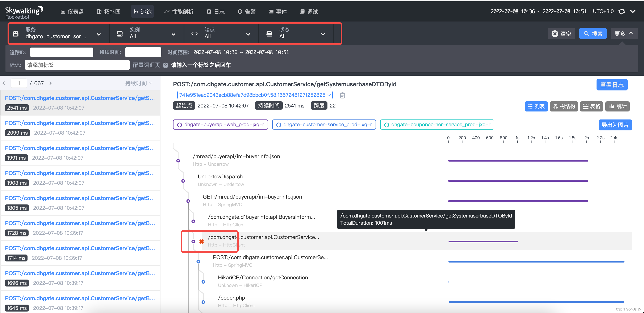Screen dimensions: 644x313
Task: Switch to 树结构 tree view
Action: [564, 107]
